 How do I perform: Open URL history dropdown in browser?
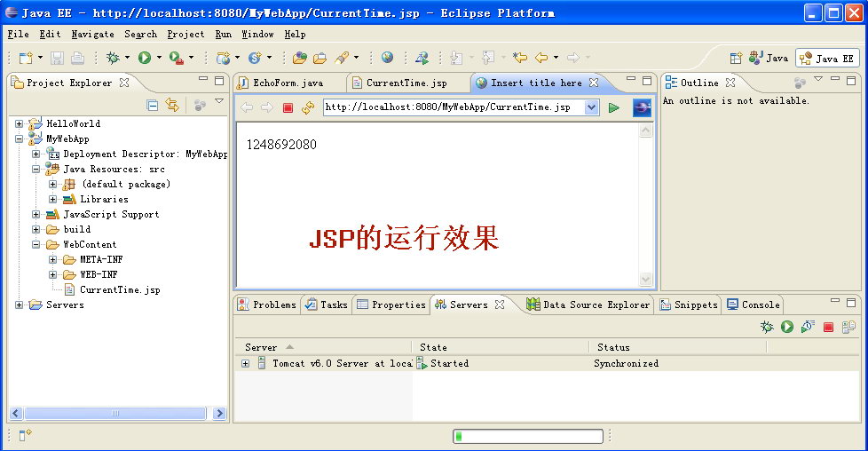coord(591,107)
